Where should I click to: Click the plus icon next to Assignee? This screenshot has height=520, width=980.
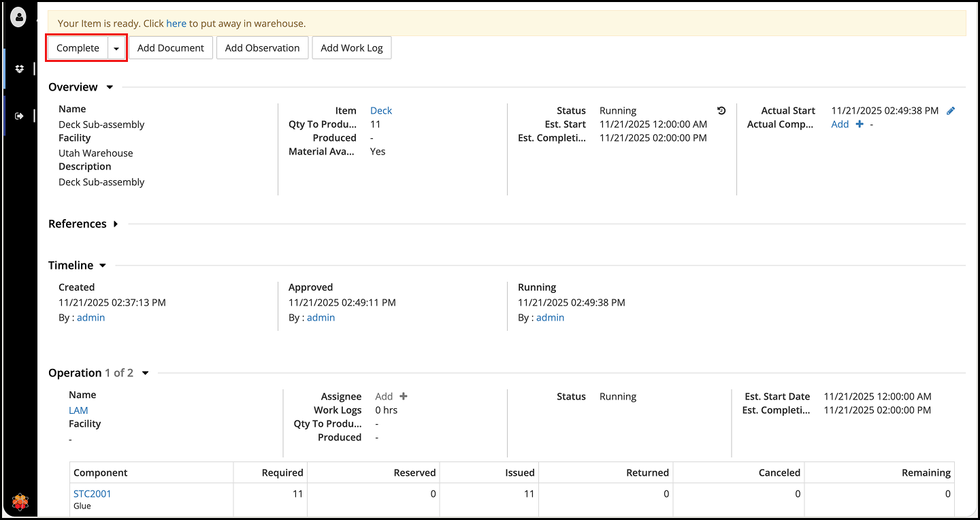(x=403, y=396)
